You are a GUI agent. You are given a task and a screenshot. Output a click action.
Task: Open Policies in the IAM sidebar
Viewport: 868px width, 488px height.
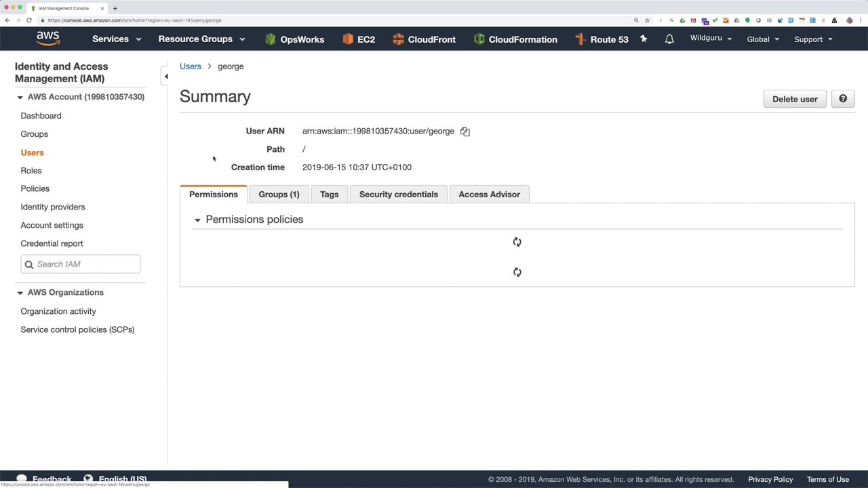click(35, 189)
